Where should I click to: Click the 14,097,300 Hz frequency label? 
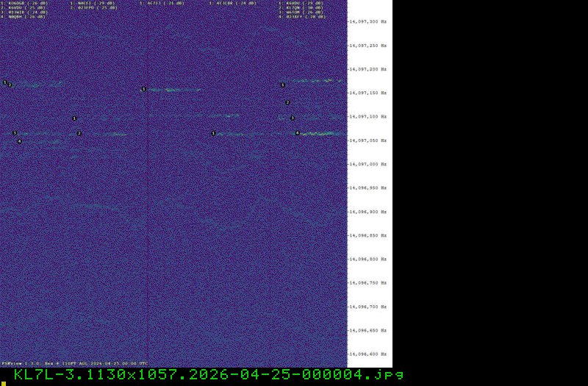click(x=367, y=22)
